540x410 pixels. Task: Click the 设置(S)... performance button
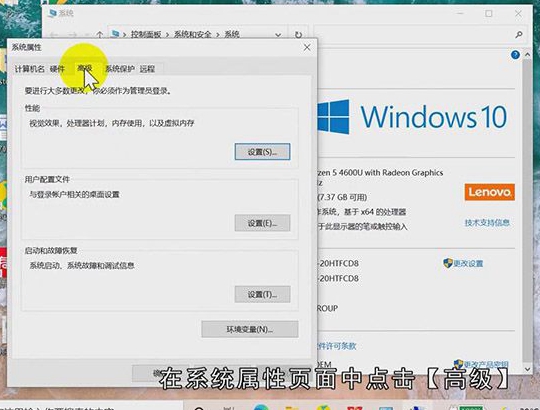(x=262, y=152)
